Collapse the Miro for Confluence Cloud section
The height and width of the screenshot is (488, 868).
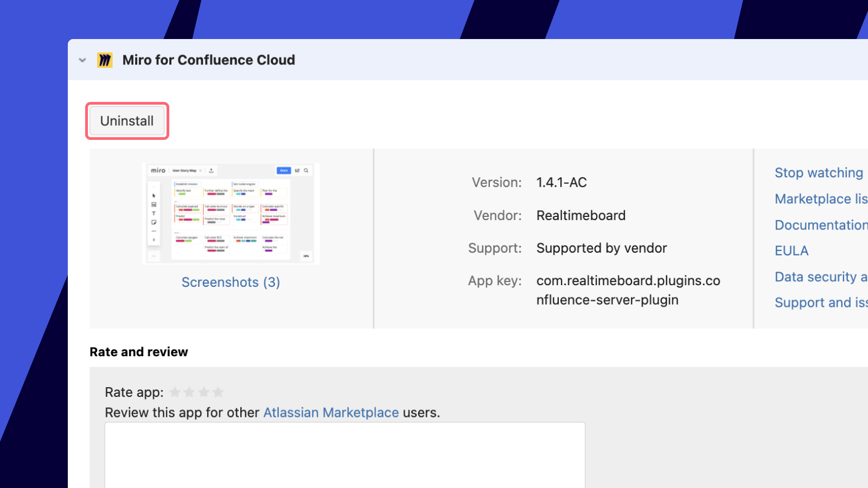[82, 60]
